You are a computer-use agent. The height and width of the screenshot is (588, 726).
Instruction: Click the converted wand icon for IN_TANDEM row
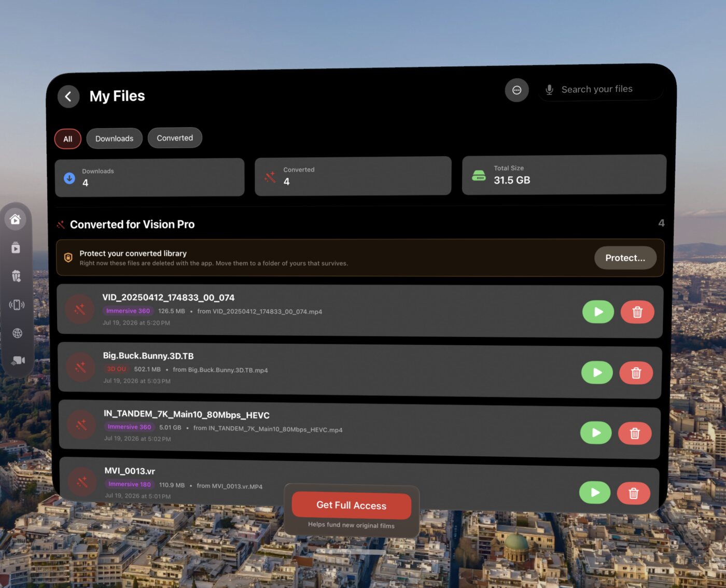click(82, 425)
